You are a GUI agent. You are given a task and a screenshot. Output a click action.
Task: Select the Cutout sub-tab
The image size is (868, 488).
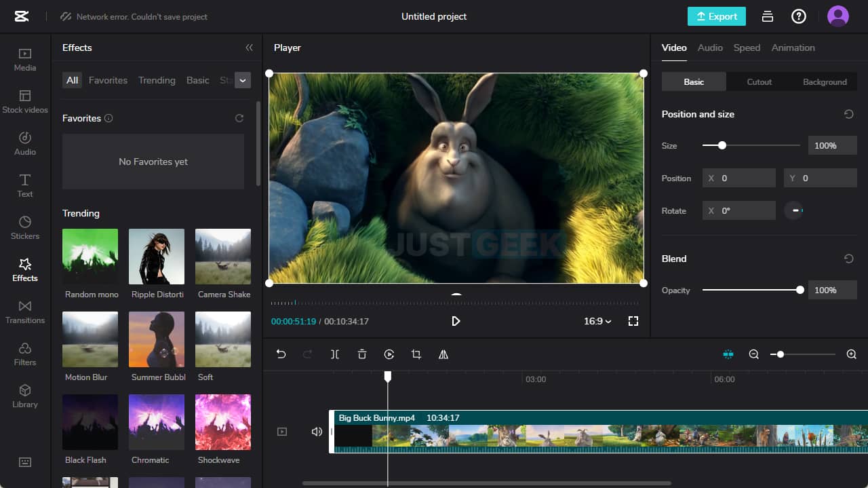(x=759, y=81)
